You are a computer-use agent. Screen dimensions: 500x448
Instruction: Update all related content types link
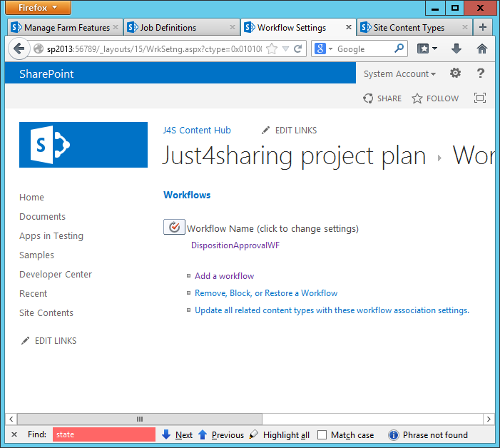[332, 310]
